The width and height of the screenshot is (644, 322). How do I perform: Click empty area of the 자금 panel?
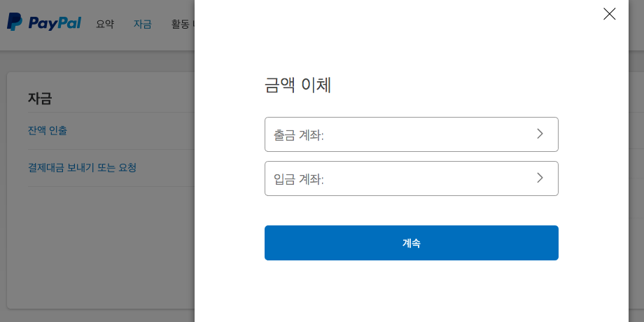click(x=98, y=245)
